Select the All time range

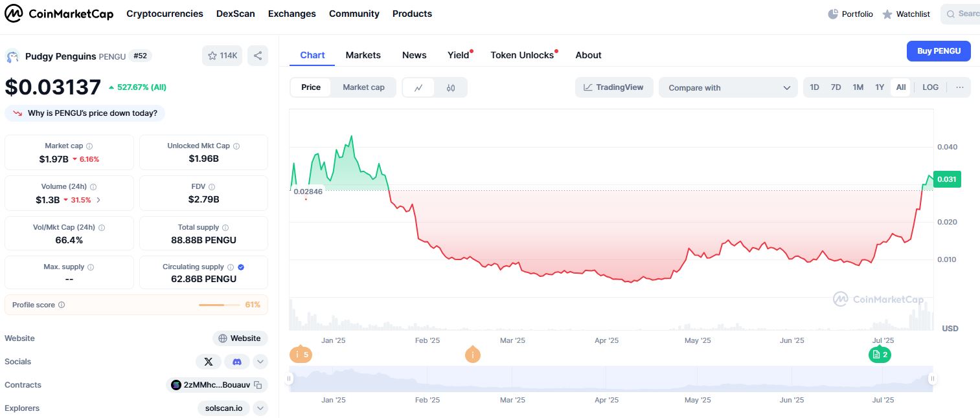(901, 87)
